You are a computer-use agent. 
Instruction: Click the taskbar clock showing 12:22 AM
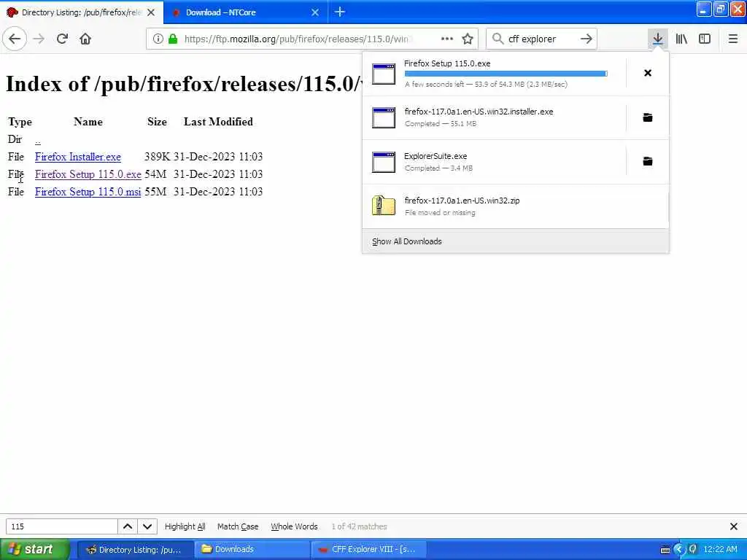point(720,549)
